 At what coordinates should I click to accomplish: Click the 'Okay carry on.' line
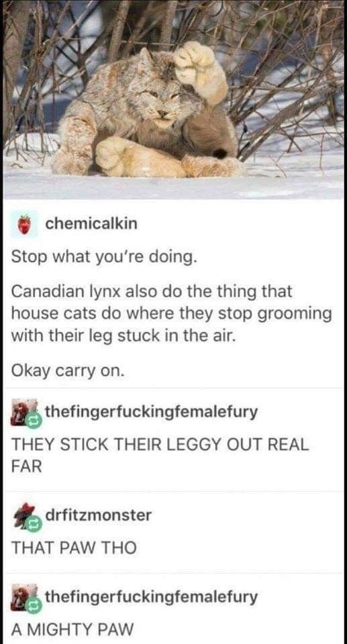click(67, 370)
